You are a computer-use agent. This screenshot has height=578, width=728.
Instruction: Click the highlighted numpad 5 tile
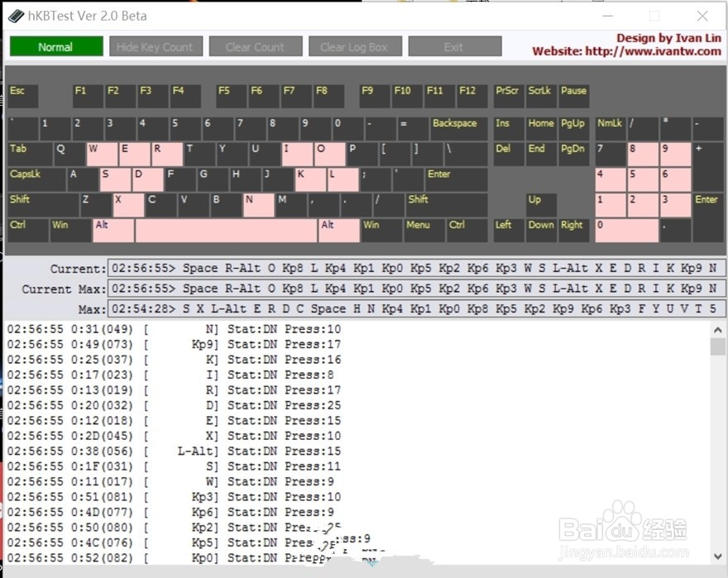point(643,179)
